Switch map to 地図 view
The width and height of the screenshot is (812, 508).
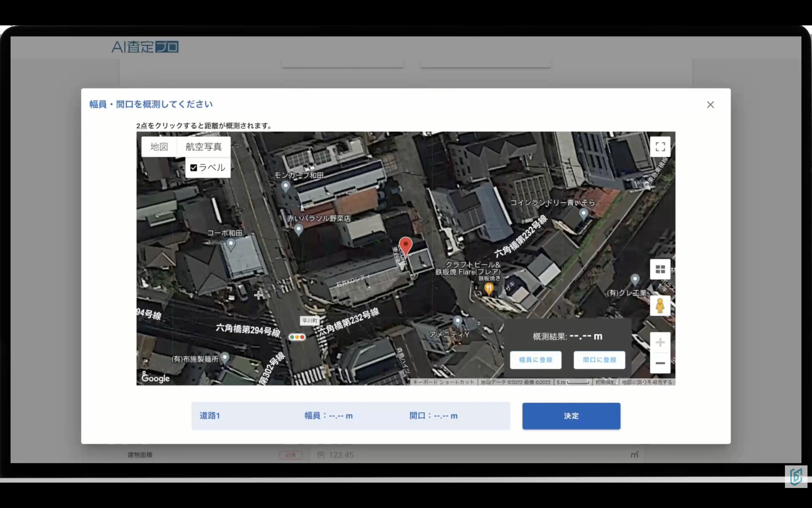[x=159, y=146]
